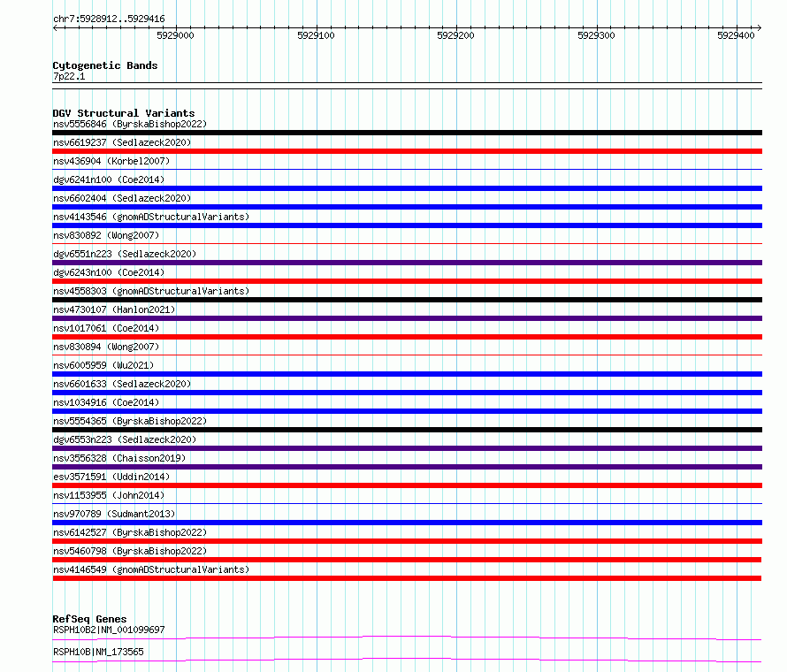
Task: Open nsv6602404 (Sedlazeck2020) variant entry
Action: [122, 198]
